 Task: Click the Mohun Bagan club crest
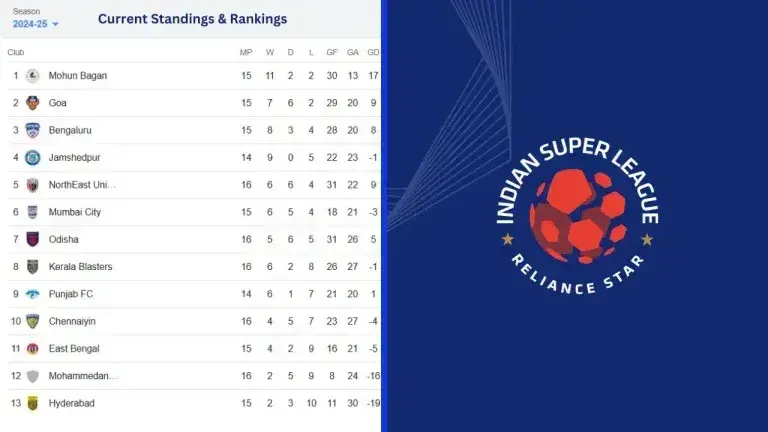point(33,75)
